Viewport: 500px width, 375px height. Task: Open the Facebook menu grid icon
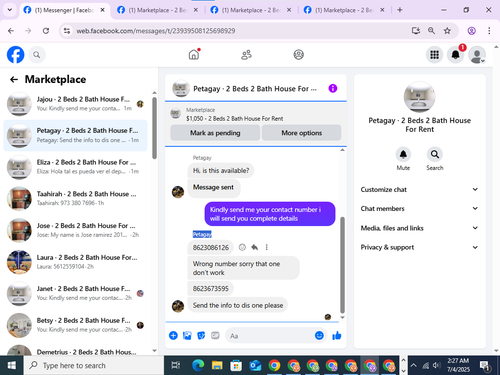pos(434,55)
